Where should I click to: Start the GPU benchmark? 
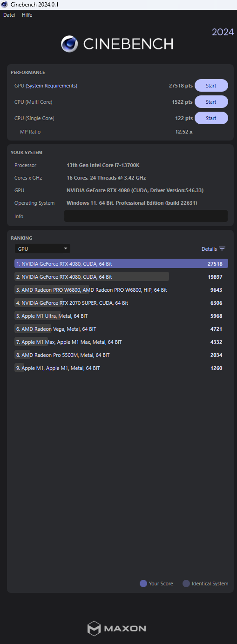pyautogui.click(x=211, y=86)
